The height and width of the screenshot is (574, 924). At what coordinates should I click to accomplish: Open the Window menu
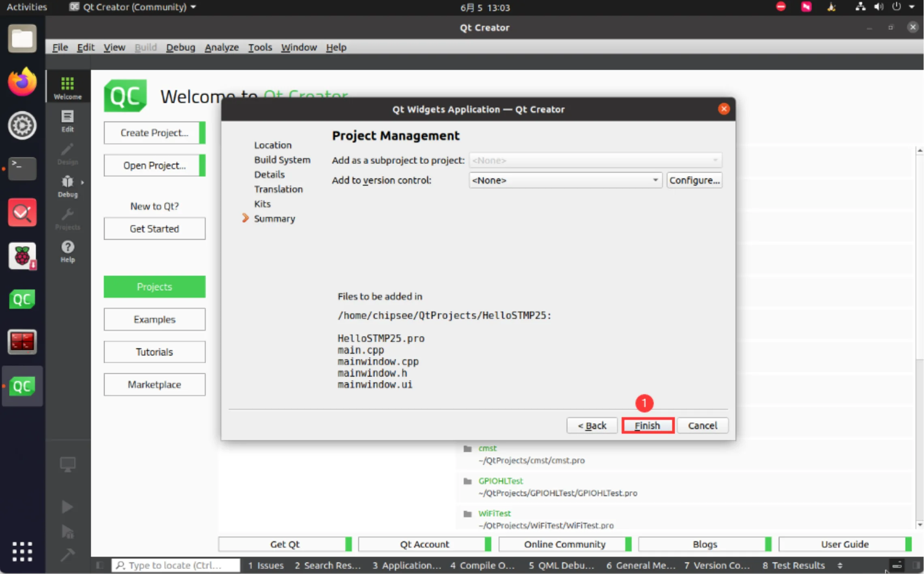tap(299, 47)
